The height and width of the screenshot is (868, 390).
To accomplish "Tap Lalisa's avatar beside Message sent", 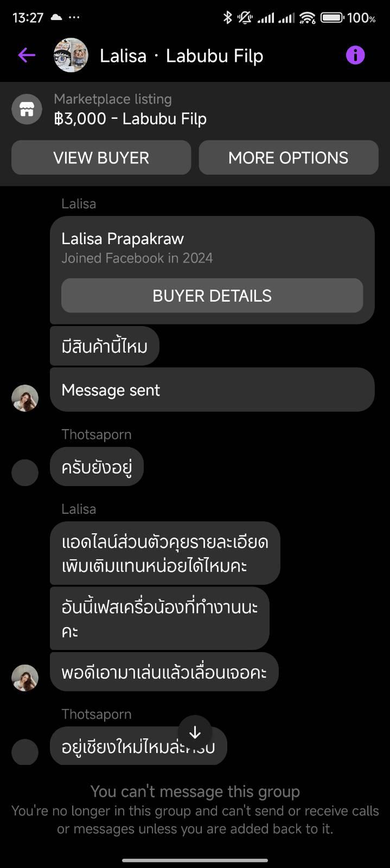I will [25, 398].
